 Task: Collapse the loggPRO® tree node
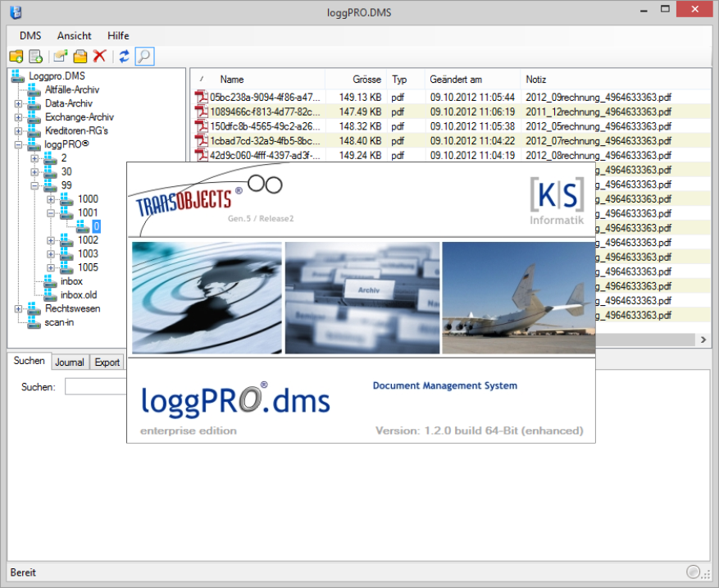coord(18,145)
